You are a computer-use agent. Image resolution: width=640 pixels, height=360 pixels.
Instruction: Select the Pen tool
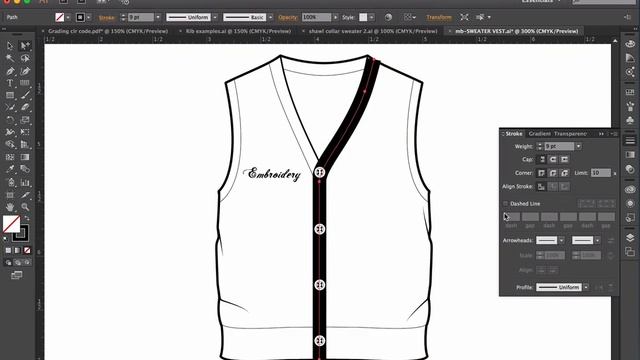click(x=10, y=71)
